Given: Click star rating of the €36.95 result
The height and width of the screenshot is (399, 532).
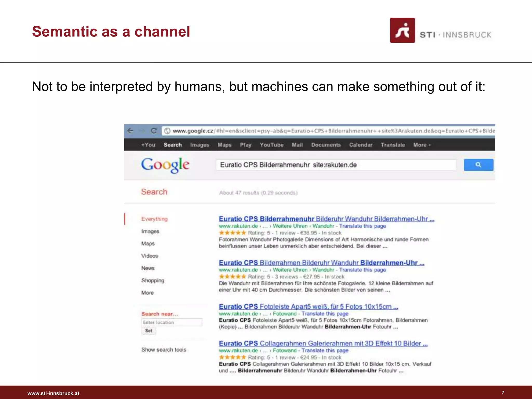Looking at the screenshot, I should pyautogui.click(x=232, y=232).
